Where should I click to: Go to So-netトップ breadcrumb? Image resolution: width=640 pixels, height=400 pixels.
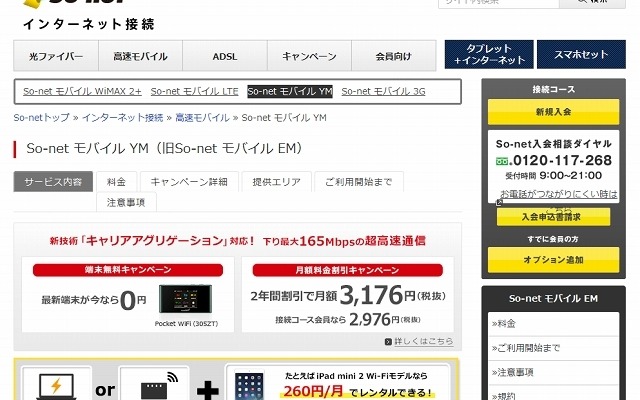click(x=42, y=118)
